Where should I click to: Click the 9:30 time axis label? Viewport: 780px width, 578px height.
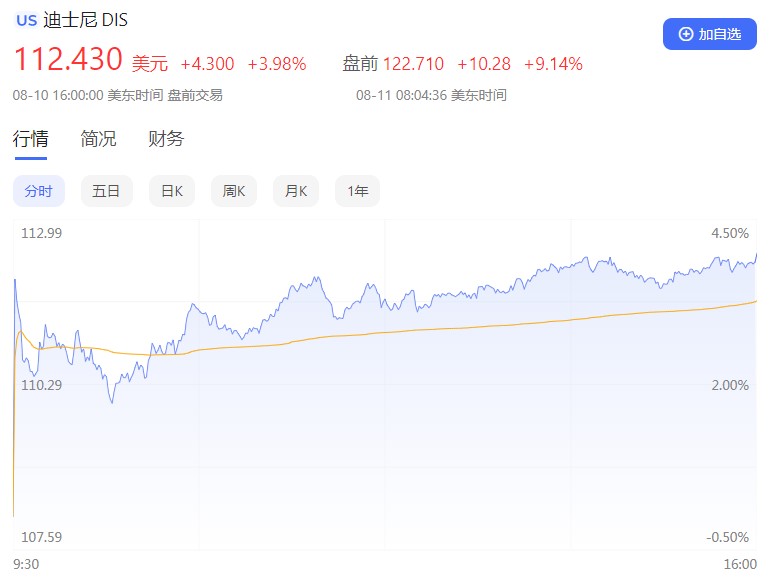click(x=26, y=564)
